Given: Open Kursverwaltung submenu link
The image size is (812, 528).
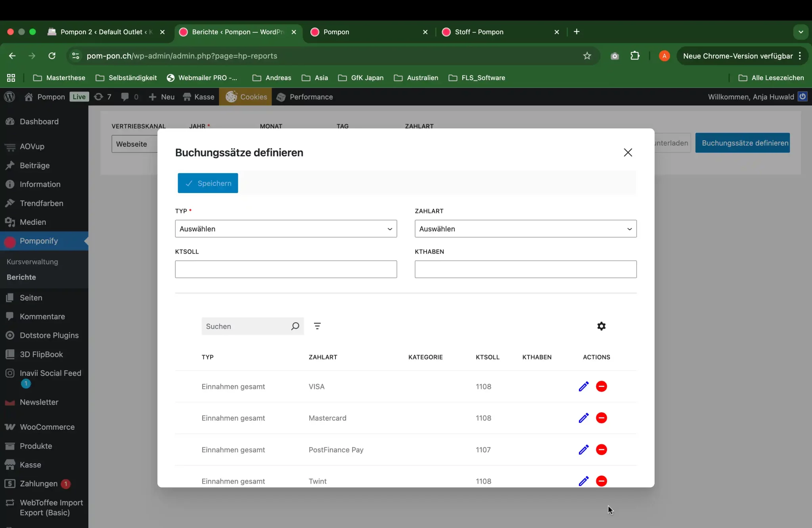Looking at the screenshot, I should click(x=32, y=262).
